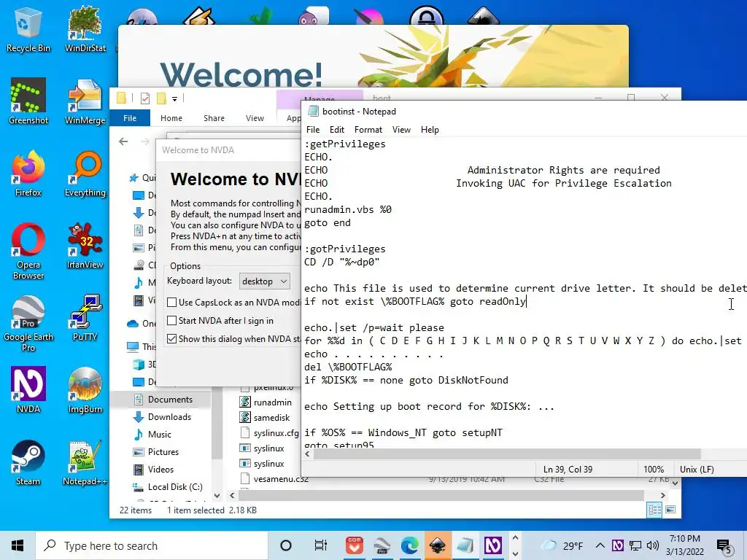Open the Recycle Bin desktop icon
Screen dimensions: 747x560
[x=28, y=29]
